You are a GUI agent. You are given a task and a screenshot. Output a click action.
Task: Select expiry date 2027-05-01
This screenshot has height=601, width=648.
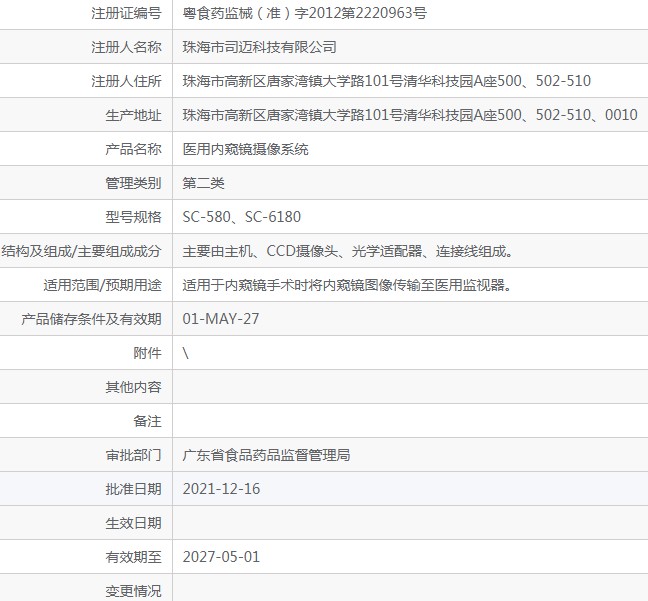[221, 557]
